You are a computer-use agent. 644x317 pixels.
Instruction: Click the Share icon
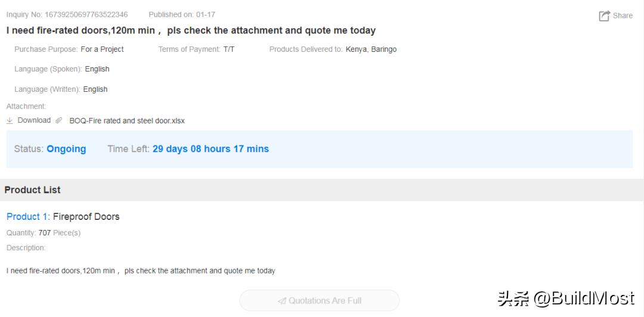click(604, 16)
